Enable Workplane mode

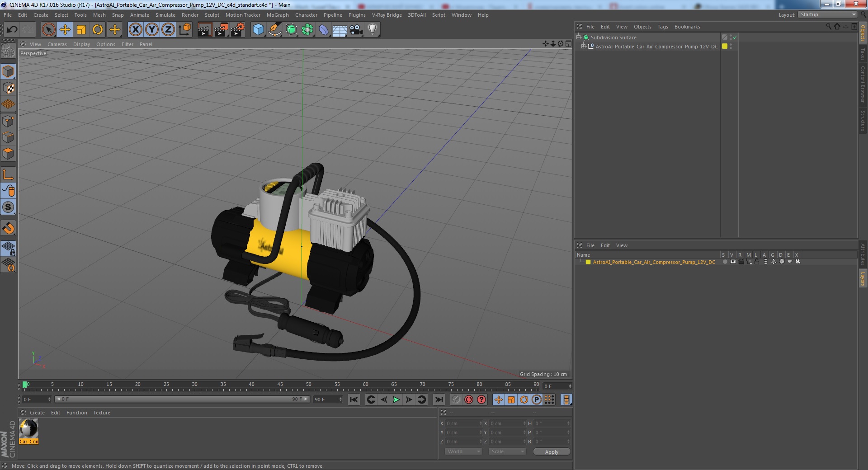click(8, 104)
